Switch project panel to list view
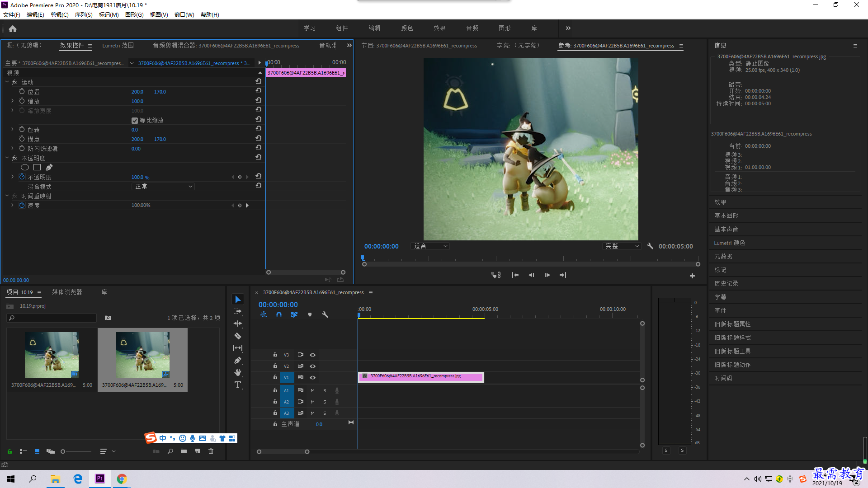This screenshot has width=868, height=488. tap(24, 451)
